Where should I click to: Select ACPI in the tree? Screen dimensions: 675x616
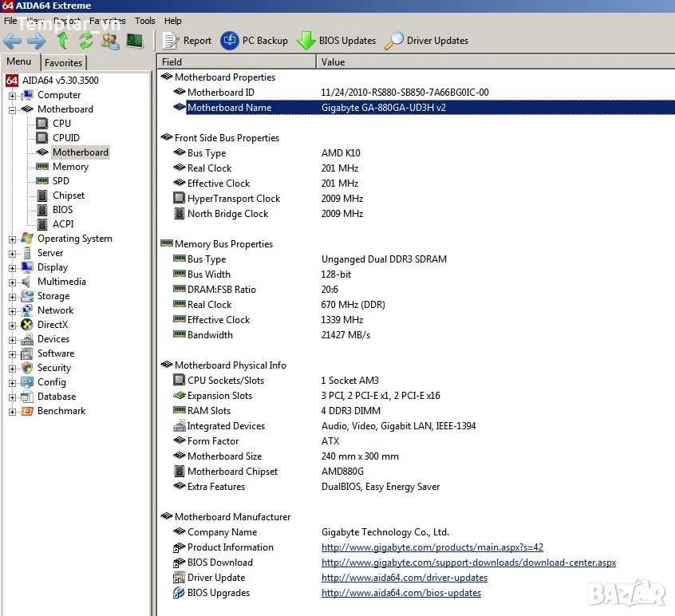click(63, 224)
